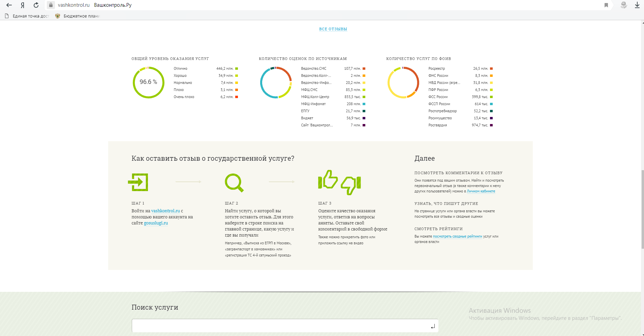
Task: Click the ФОИВ services donut chart
Action: click(x=403, y=82)
